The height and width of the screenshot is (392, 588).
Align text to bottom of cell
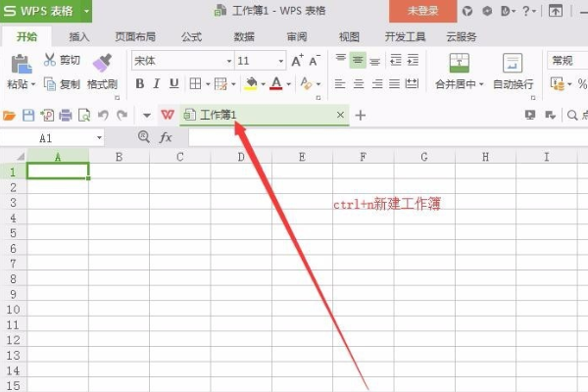(374, 60)
